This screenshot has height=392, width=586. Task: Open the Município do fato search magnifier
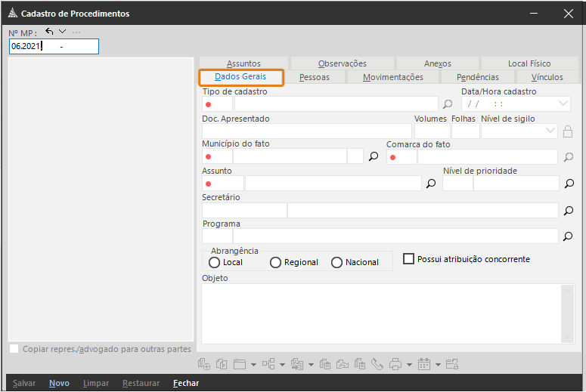374,156
